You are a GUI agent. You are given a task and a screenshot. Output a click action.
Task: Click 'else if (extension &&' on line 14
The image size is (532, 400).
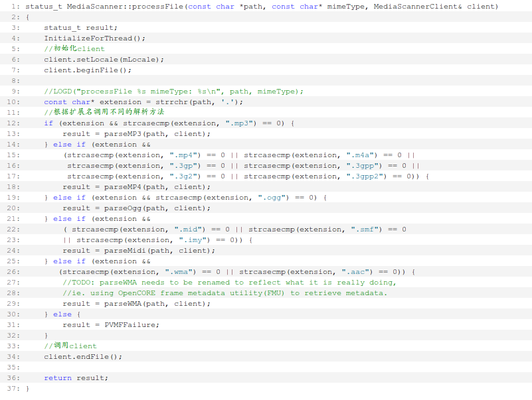102,145
